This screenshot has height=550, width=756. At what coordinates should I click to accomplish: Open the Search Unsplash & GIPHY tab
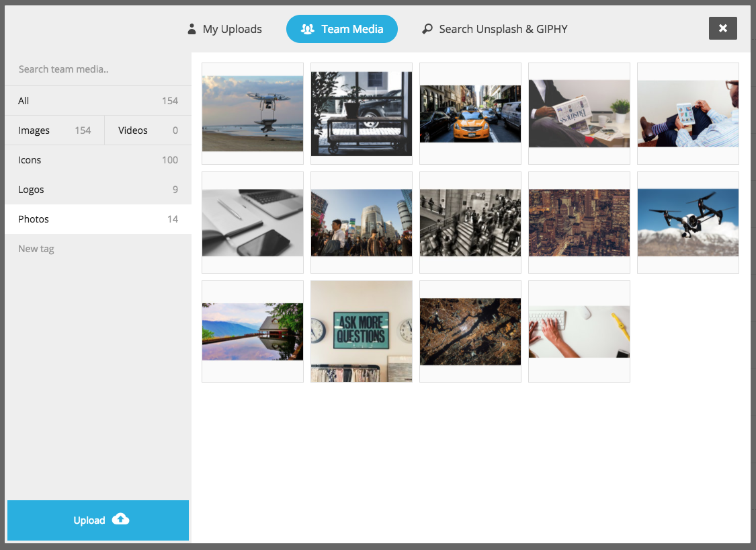point(495,29)
